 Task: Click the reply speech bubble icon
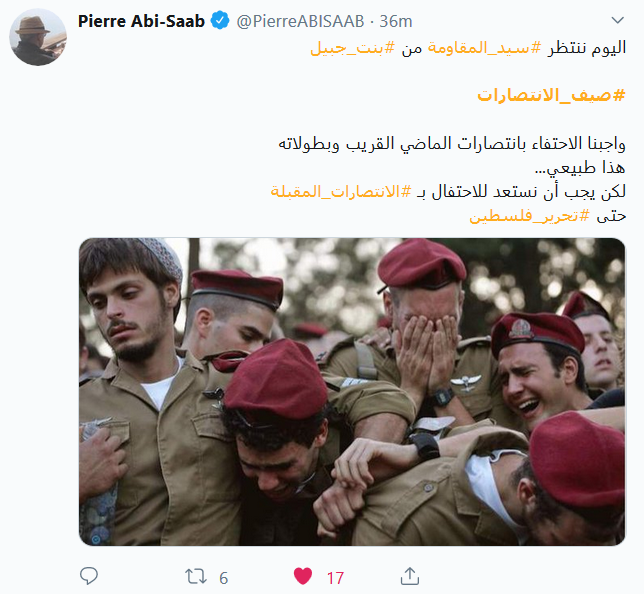click(x=89, y=576)
